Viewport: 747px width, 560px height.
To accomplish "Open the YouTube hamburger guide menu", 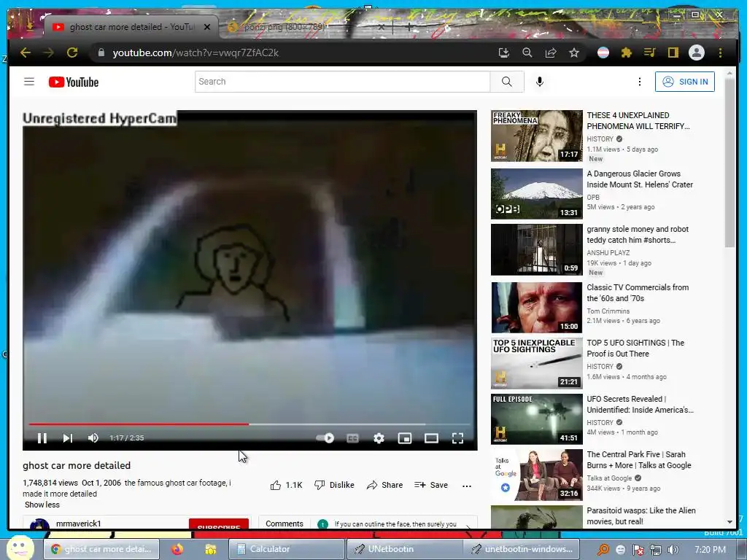I will point(29,82).
